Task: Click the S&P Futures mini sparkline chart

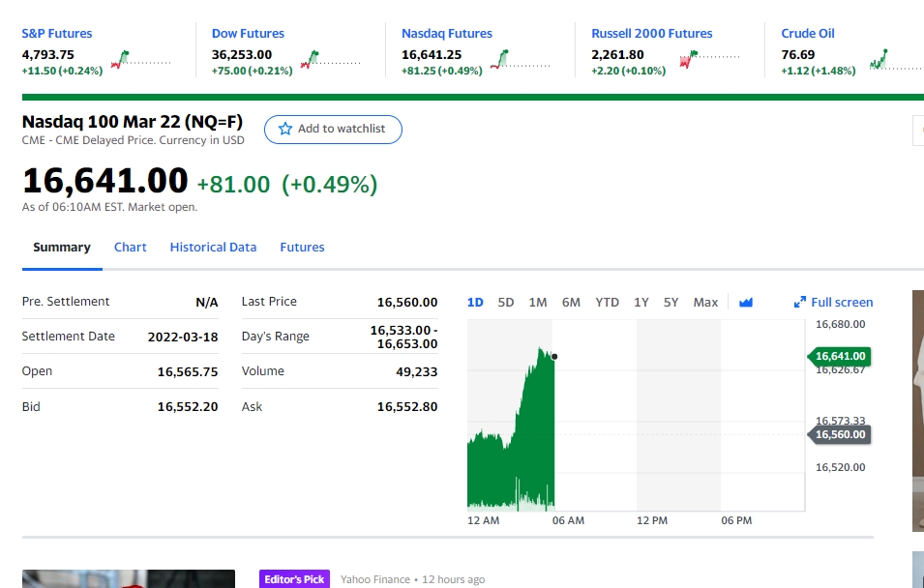Action: click(141, 60)
